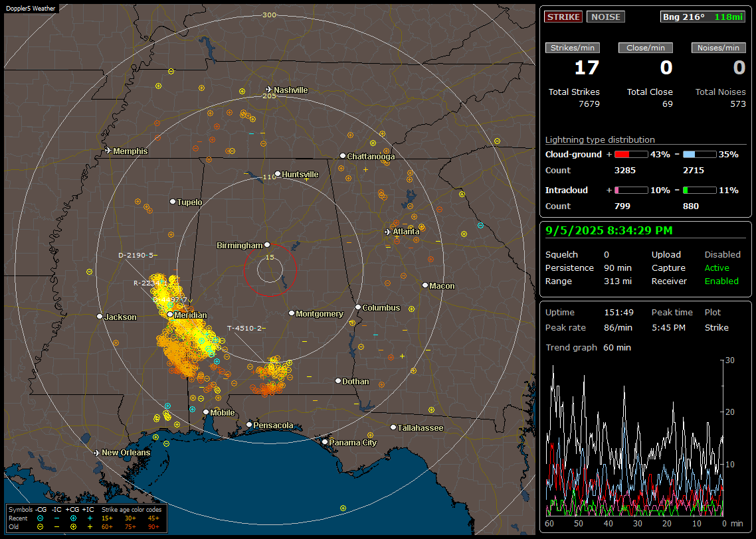Screen dimensions: 756x539
Task: Click the Persistence value 90 min
Action: coord(618,268)
